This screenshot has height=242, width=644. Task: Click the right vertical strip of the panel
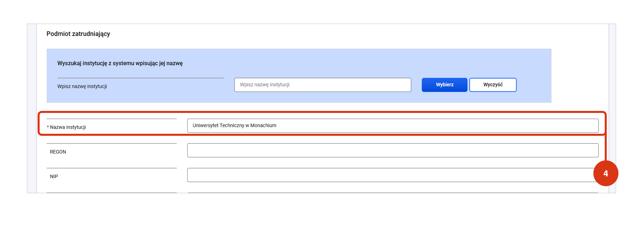pyautogui.click(x=612, y=101)
